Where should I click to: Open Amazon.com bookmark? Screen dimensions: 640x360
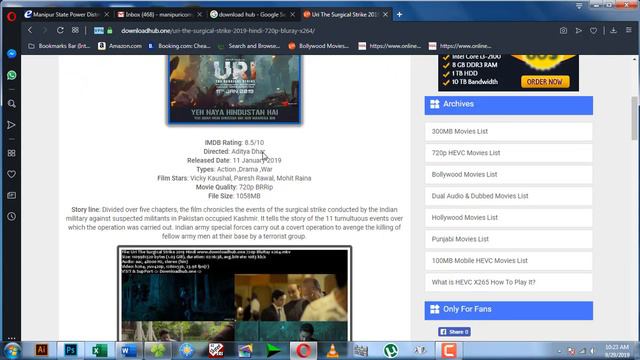click(120, 46)
